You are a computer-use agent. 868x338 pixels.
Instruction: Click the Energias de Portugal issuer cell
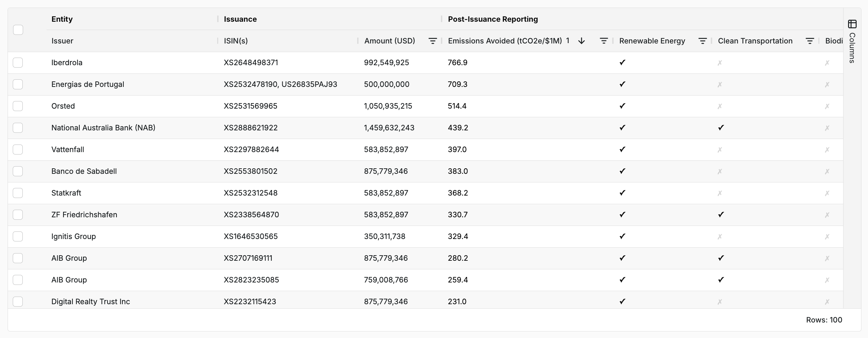88,84
